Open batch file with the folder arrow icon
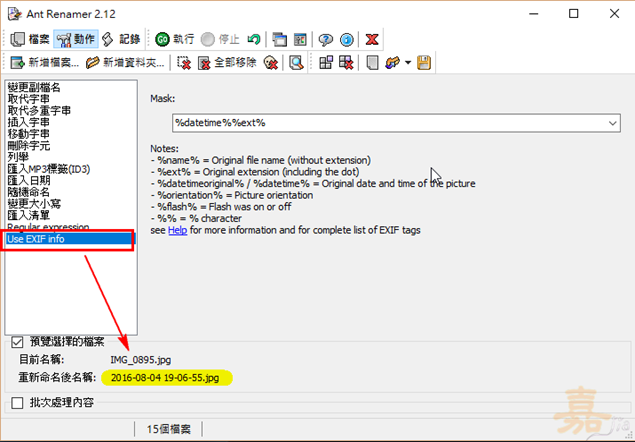The height and width of the screenshot is (442, 635). coord(392,63)
